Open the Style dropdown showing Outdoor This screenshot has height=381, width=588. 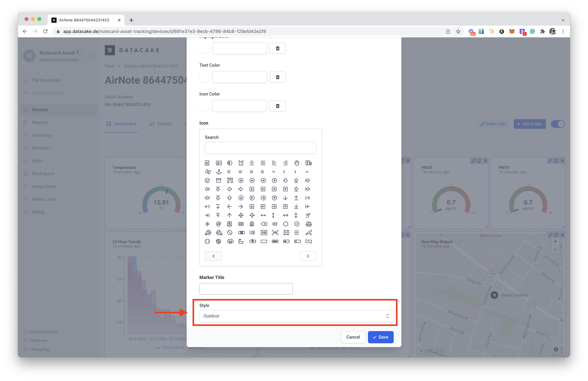tap(296, 316)
